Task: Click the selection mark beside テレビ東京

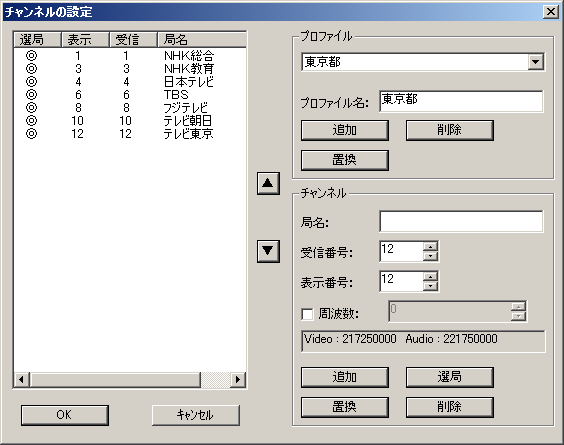Action: [32, 134]
